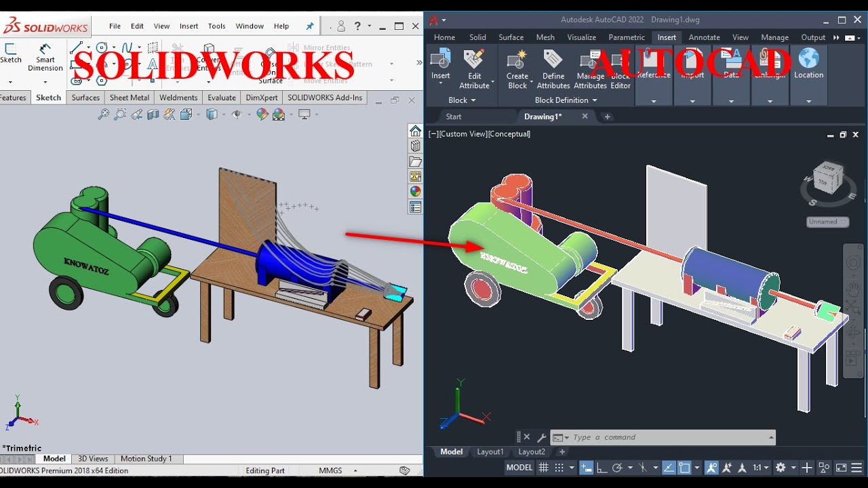Open the Unnamed UCS dropdown under ViewCube
Viewport: 868px width, 488px height.
828,222
